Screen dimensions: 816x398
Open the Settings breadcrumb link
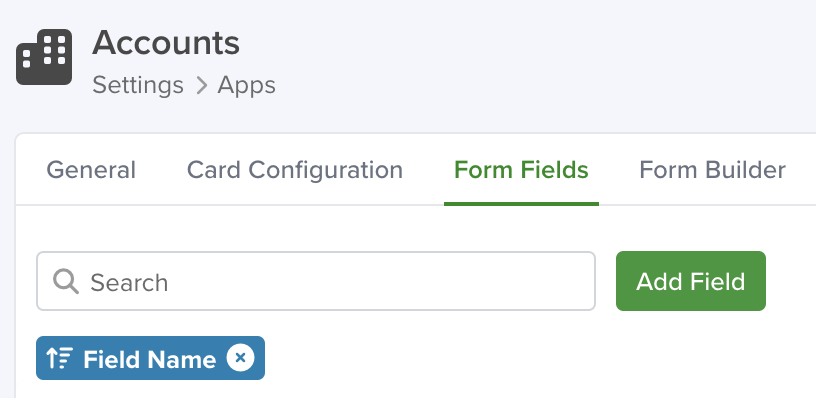tap(138, 85)
